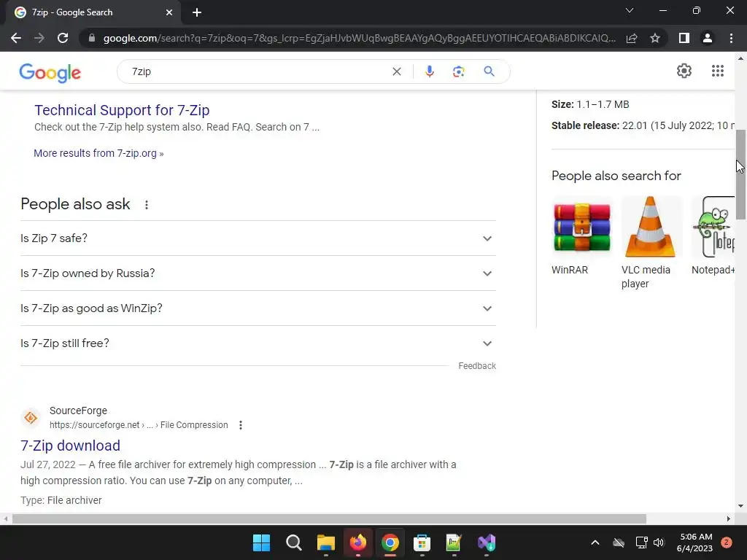The height and width of the screenshot is (560, 747).
Task: Open Technical Support for 7-Zip link
Action: 122,110
